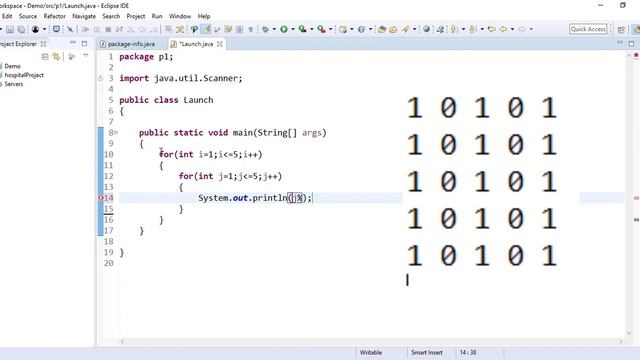640x360 pixels.
Task: Click the Search flashlight icon
Action: point(406,29)
